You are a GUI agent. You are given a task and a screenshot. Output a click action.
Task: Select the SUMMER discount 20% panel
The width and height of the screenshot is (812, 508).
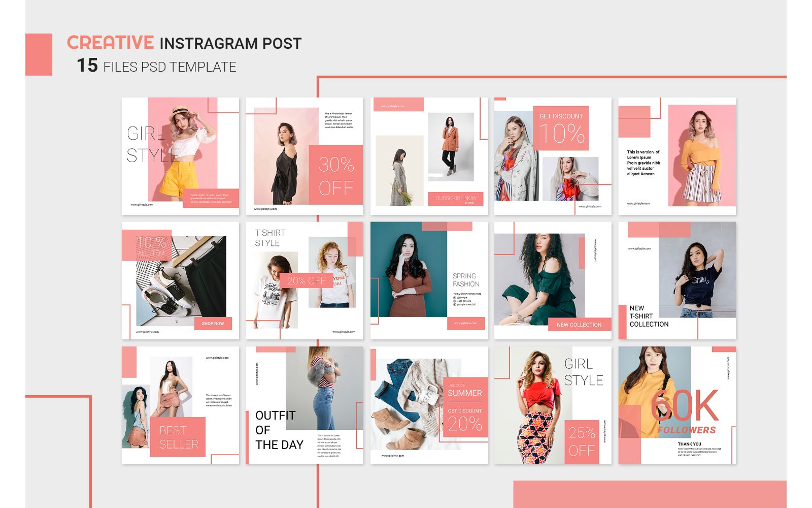(465, 407)
